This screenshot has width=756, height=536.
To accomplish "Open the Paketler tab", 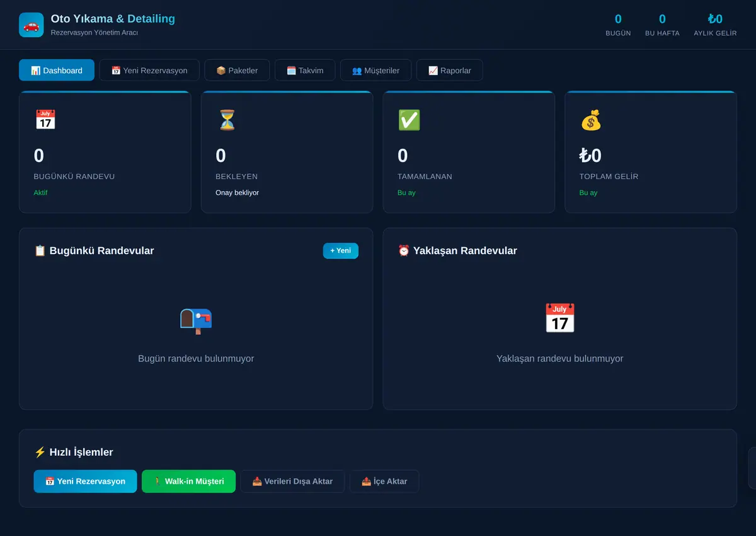I will click(x=237, y=70).
